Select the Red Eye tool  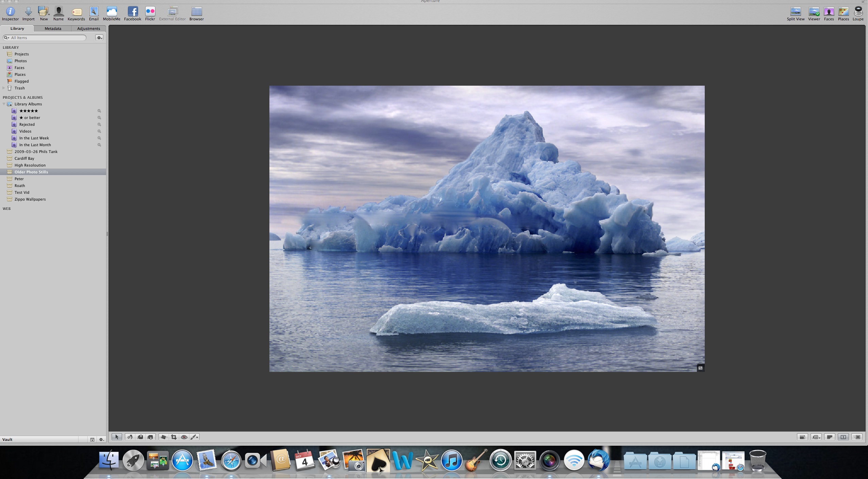click(184, 437)
